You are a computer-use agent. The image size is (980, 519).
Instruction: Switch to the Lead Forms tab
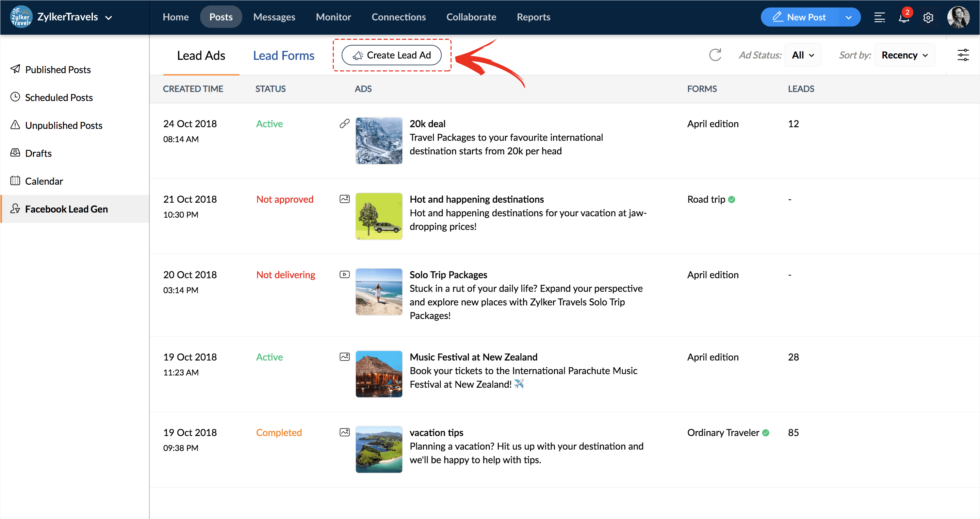click(283, 55)
